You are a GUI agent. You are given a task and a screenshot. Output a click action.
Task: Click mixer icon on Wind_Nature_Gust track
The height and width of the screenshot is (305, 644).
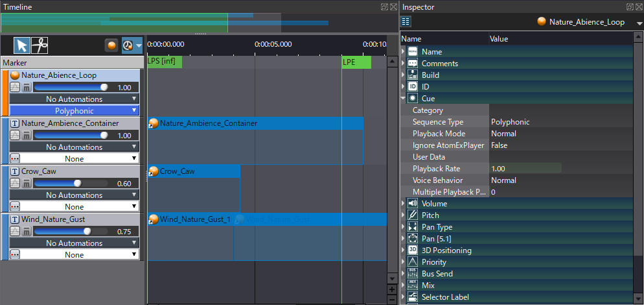tap(27, 232)
